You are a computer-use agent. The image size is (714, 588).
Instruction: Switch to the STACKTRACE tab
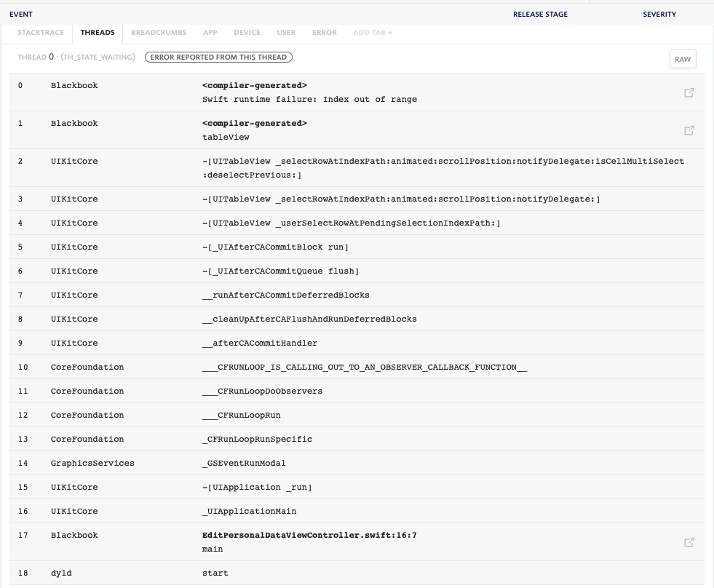pyautogui.click(x=41, y=32)
